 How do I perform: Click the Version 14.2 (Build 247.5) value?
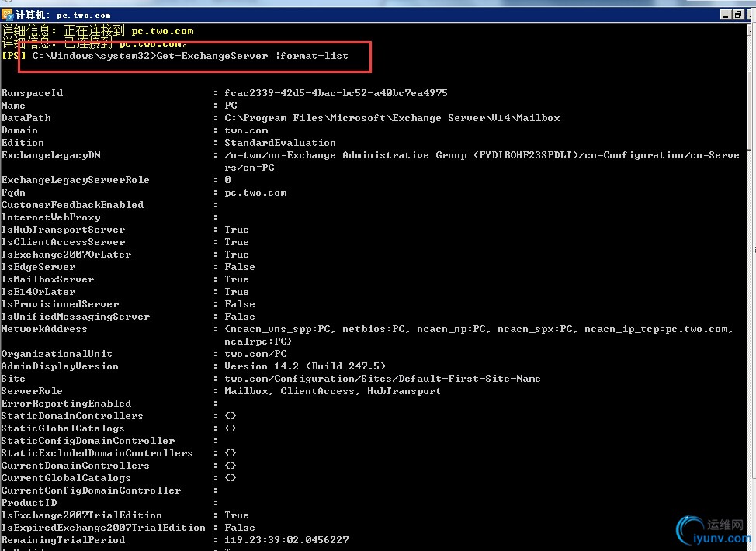(305, 366)
